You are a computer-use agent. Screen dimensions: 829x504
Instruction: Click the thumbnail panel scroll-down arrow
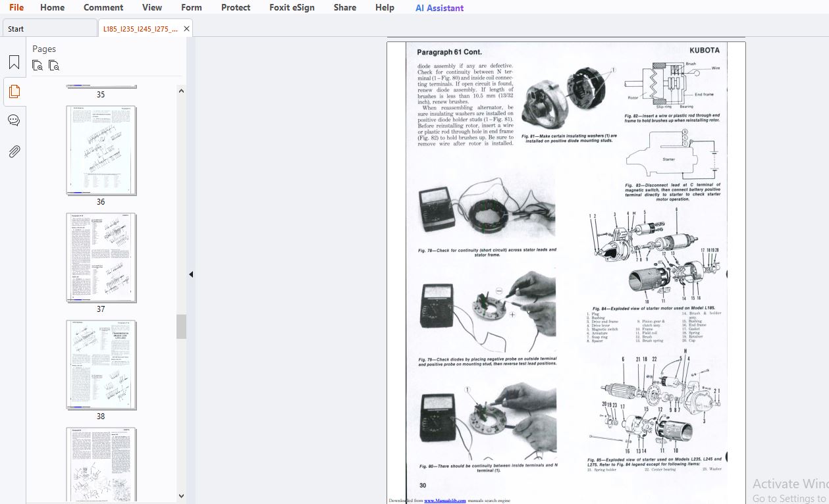[181, 496]
